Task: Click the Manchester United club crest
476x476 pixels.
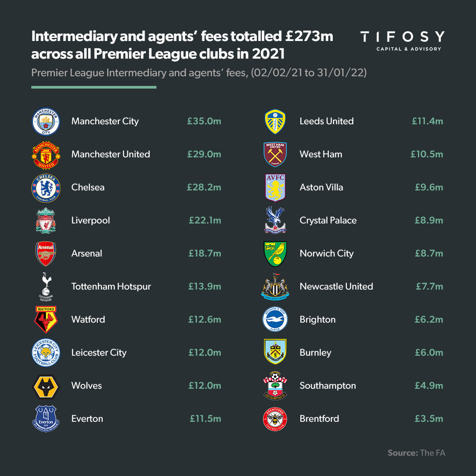Action: [46, 155]
